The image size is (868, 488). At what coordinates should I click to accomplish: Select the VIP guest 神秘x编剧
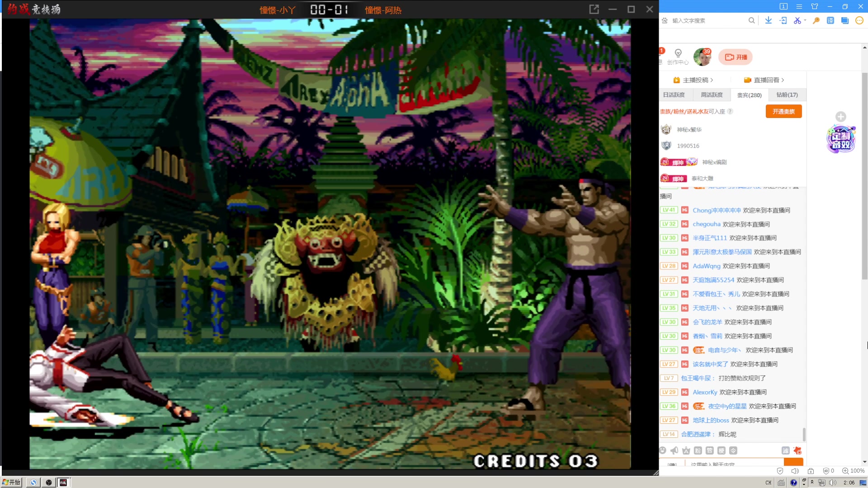tap(714, 162)
